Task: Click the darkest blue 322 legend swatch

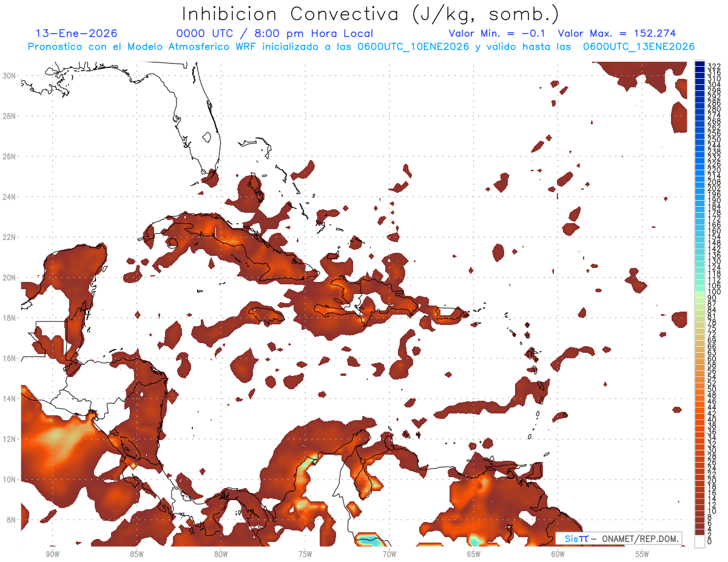Action: coord(699,65)
